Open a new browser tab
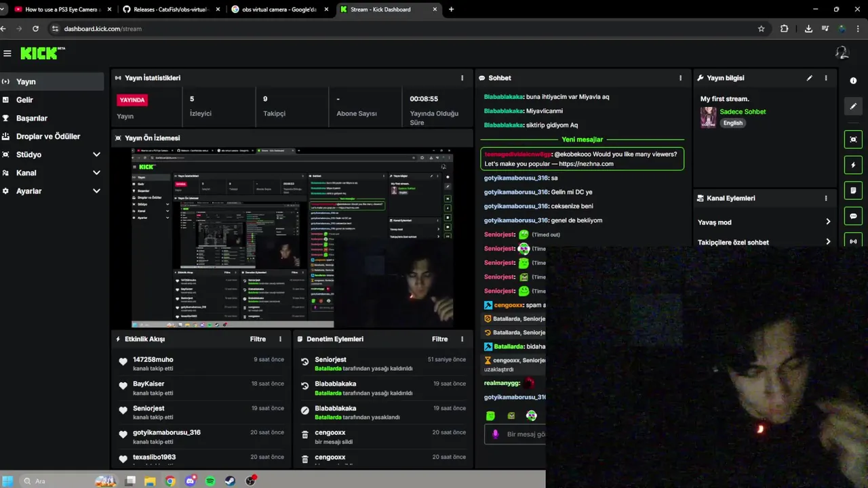This screenshot has height=488, width=868. [451, 9]
